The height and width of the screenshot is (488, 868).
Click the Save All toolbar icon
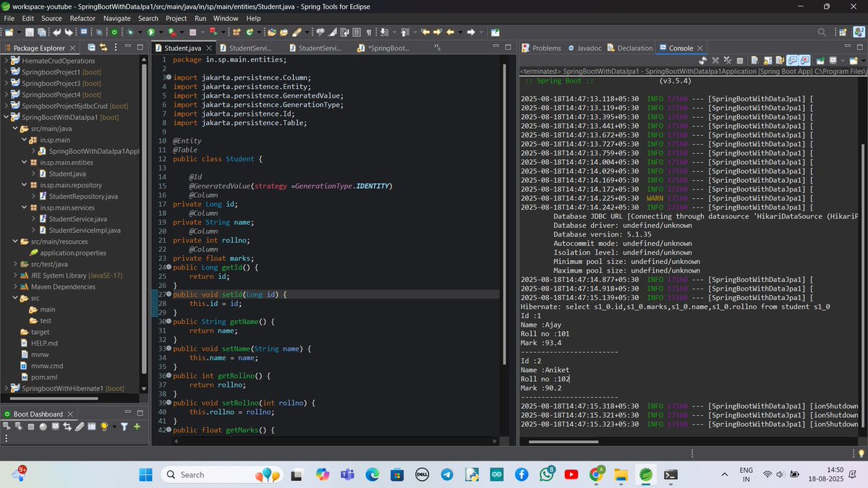pyautogui.click(x=41, y=32)
